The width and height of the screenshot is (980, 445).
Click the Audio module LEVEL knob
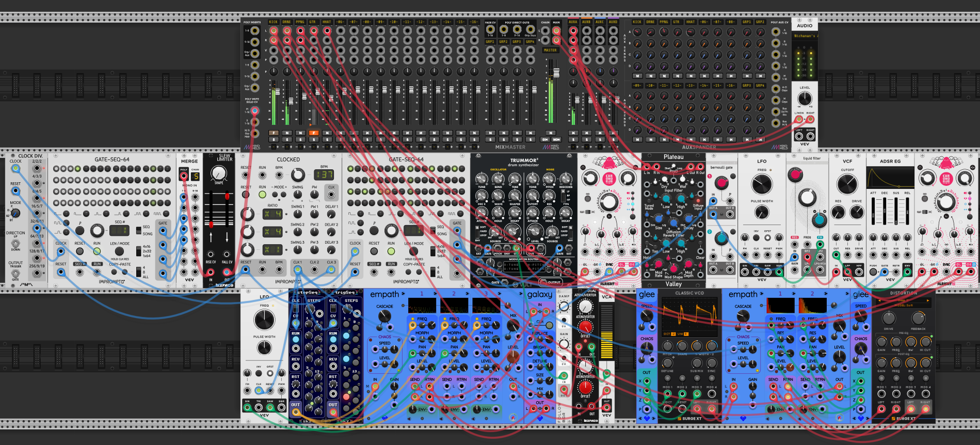tap(805, 99)
